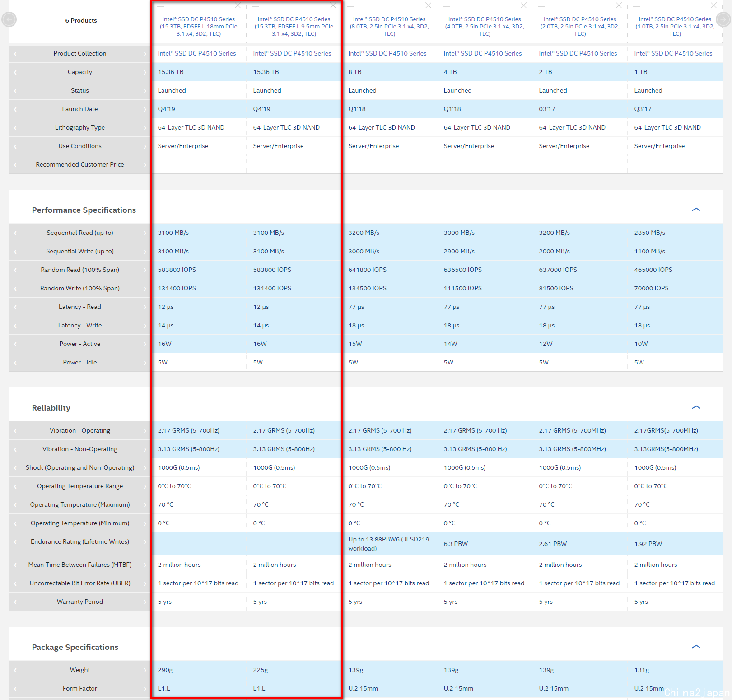Remove the 15.3TB EDSFF L 9.5mm product column
Viewport: 732px width, 700px height.
point(333,5)
